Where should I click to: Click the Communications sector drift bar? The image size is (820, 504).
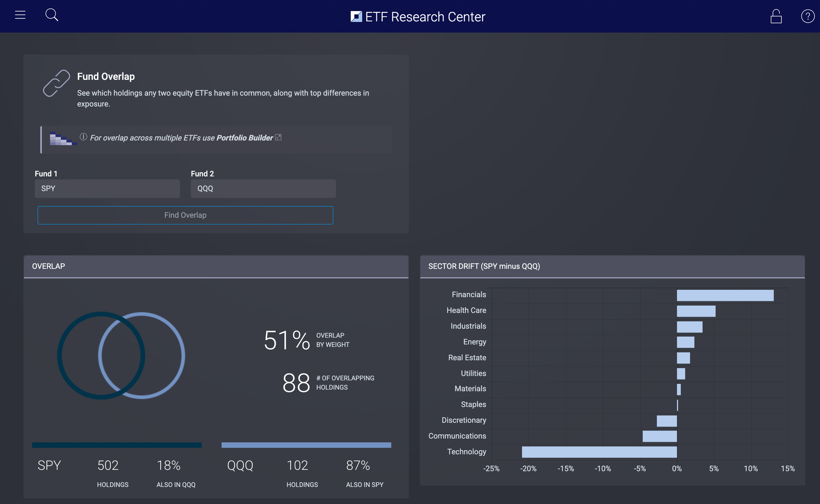tap(659, 436)
